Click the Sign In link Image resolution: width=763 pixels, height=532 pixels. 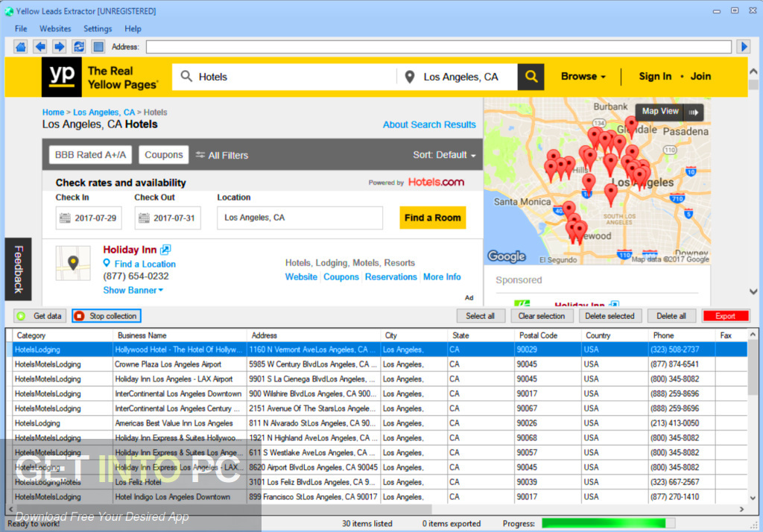pyautogui.click(x=654, y=77)
